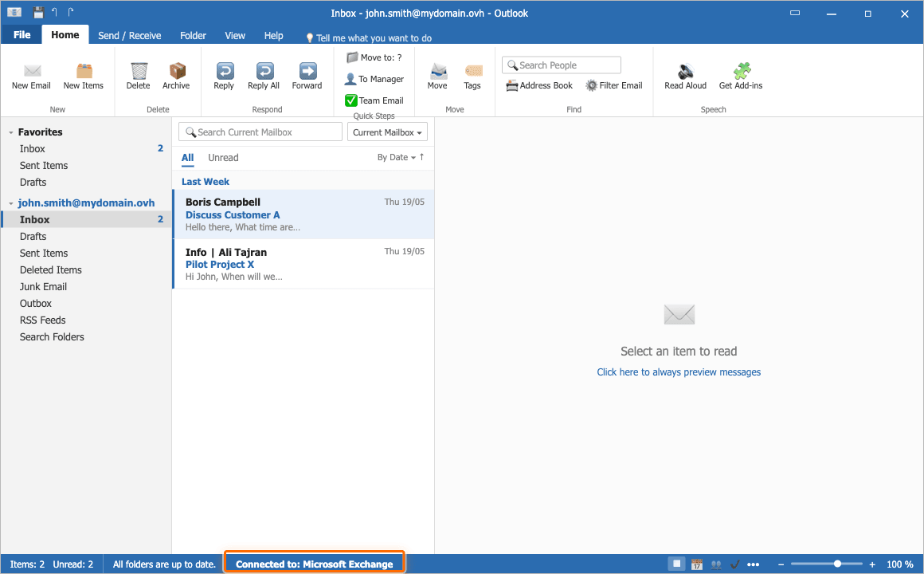Image resolution: width=924 pixels, height=574 pixels.
Task: Collapse the john.smith@mydomain.ovh account tree
Action: point(10,203)
